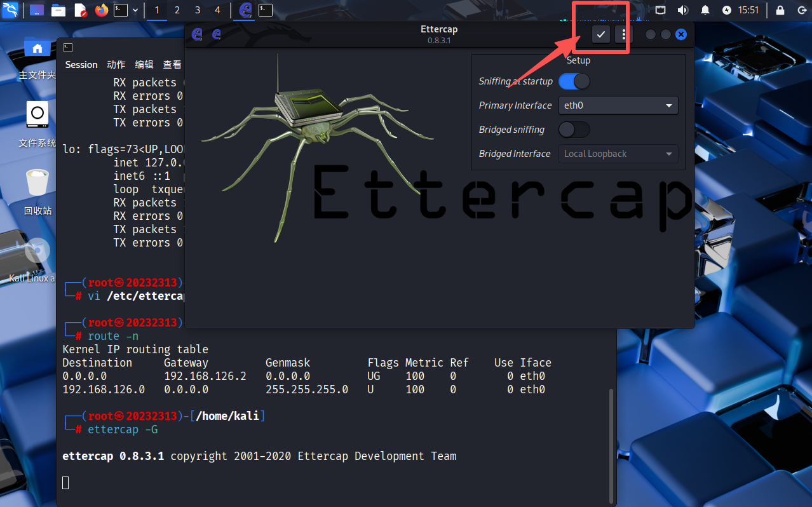Switch to workspace 1
Screen dimensions: 812x507
coord(157,10)
